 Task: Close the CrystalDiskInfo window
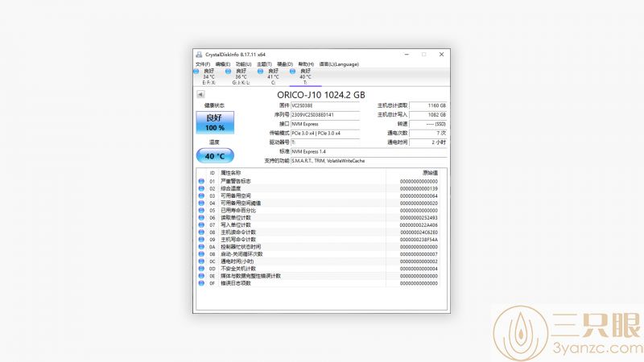point(441,54)
